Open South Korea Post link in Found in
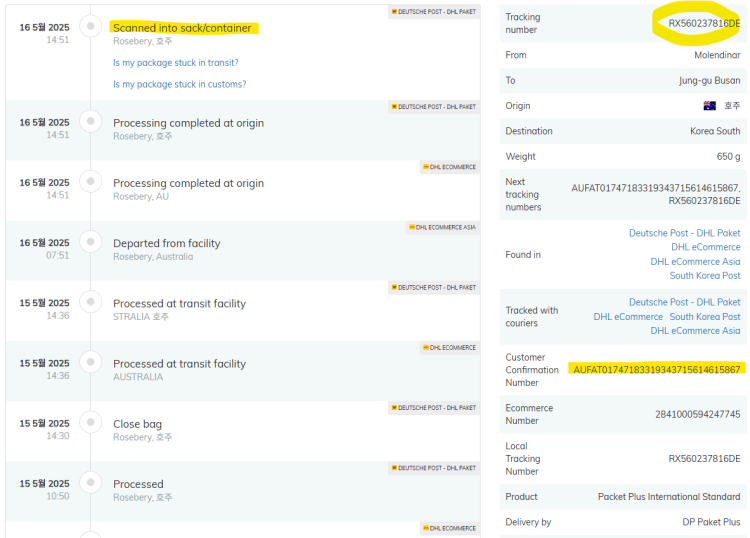 click(x=705, y=275)
